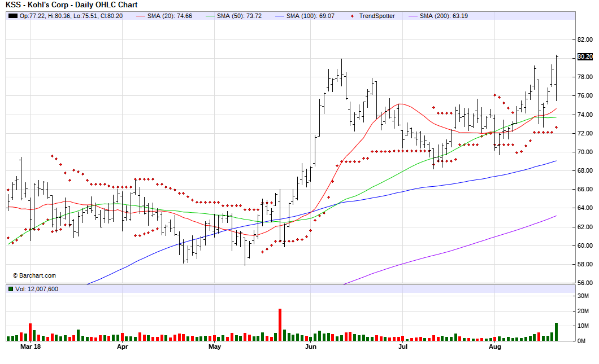
Task: Click the 'SMA (200): 63.19' legend label
Action: pyautogui.click(x=444, y=16)
